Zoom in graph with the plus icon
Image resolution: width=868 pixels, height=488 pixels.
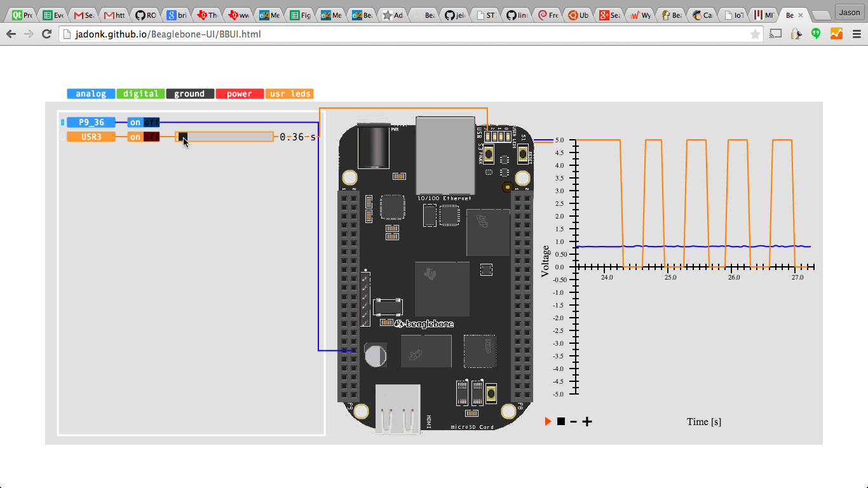[x=587, y=421]
